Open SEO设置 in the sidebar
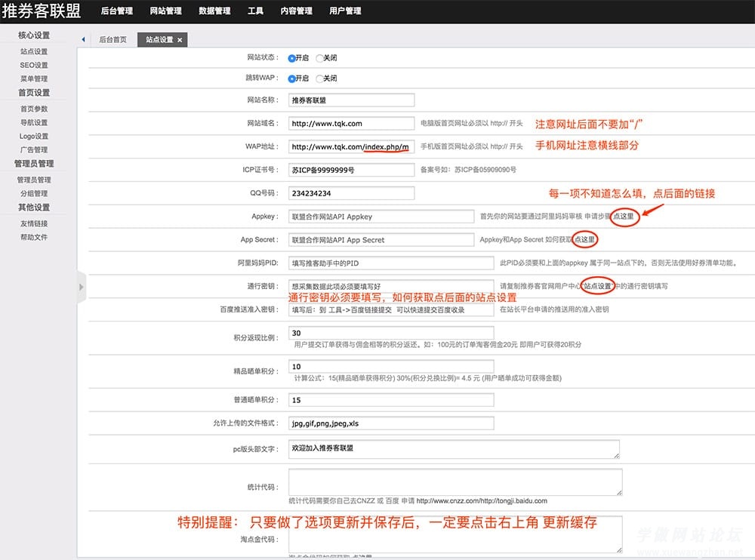This screenshot has height=560, width=755. tap(34, 66)
